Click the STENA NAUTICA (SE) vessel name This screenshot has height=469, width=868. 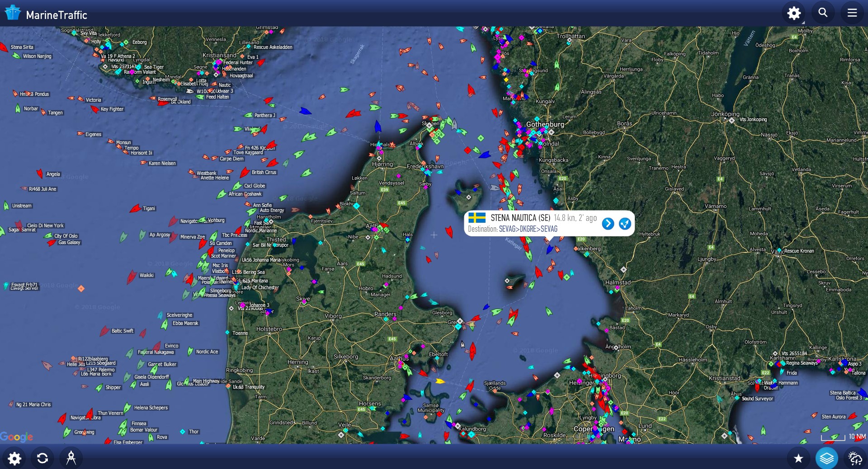tap(520, 218)
